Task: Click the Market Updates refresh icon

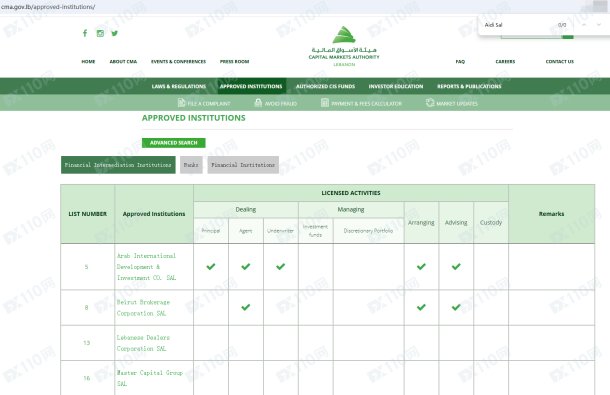Action: [430, 103]
